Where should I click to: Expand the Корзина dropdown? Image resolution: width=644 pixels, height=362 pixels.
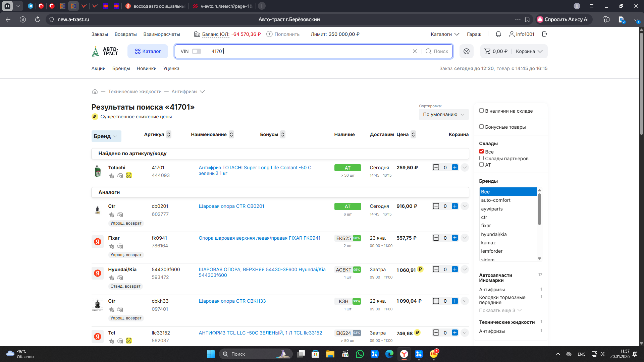click(529, 51)
